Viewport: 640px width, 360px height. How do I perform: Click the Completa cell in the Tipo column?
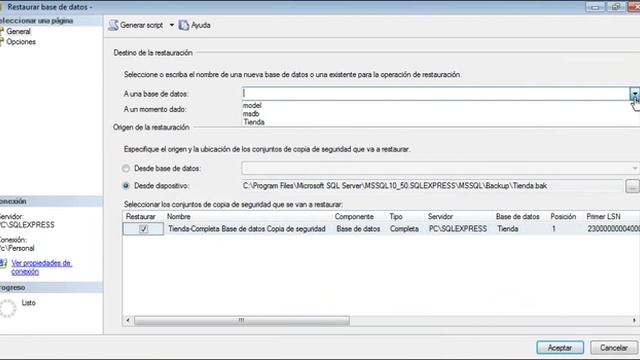[404, 229]
